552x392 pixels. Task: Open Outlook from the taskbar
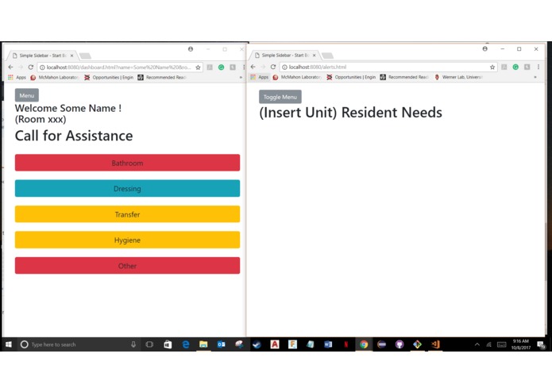(x=221, y=344)
